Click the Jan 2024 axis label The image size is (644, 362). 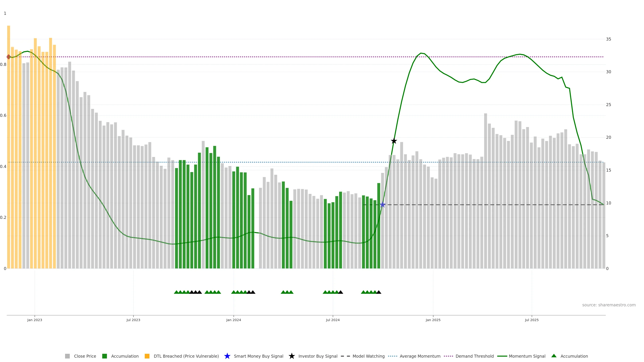(233, 320)
